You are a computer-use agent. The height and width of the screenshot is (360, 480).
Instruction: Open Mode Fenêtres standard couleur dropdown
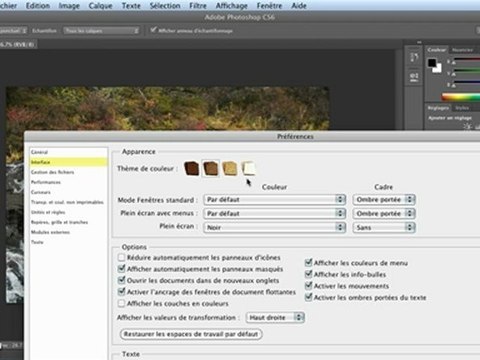(274, 200)
